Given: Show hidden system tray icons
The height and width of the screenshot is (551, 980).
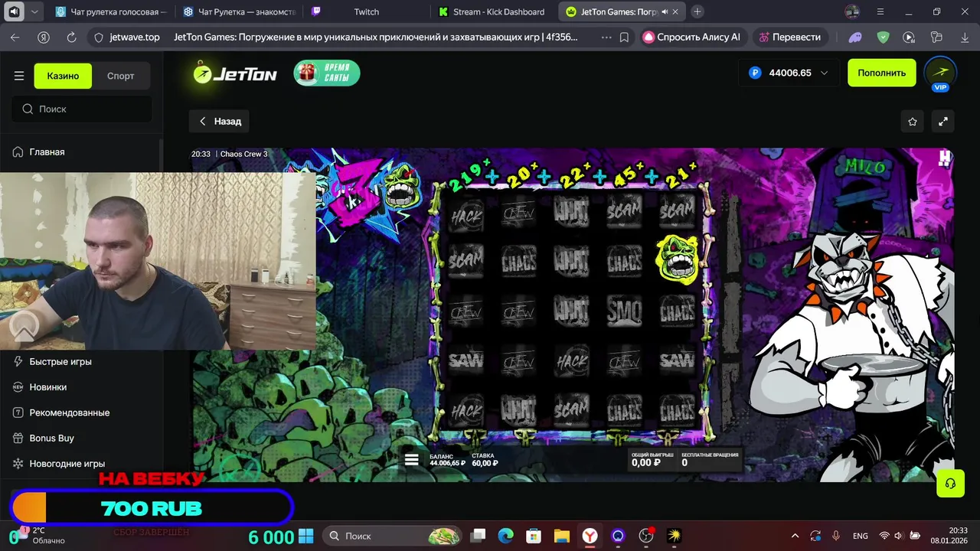Looking at the screenshot, I should (x=795, y=536).
